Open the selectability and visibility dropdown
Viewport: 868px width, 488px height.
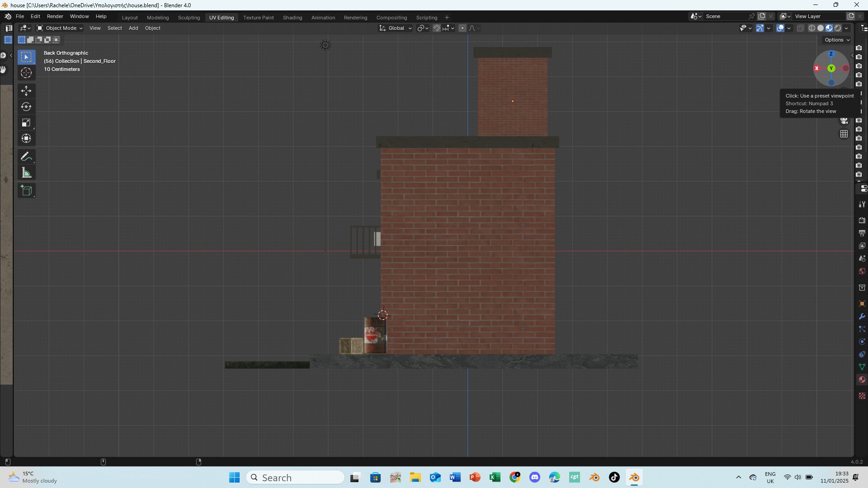coord(745,28)
